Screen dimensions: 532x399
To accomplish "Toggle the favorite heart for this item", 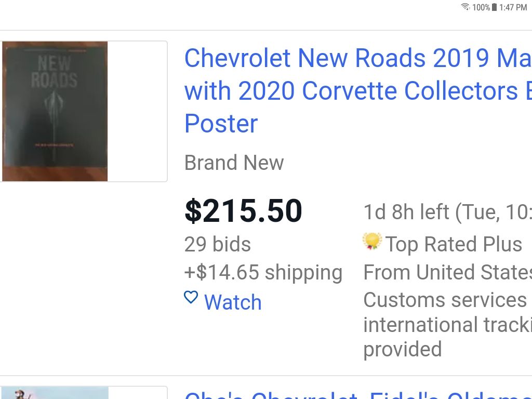I will [191, 297].
